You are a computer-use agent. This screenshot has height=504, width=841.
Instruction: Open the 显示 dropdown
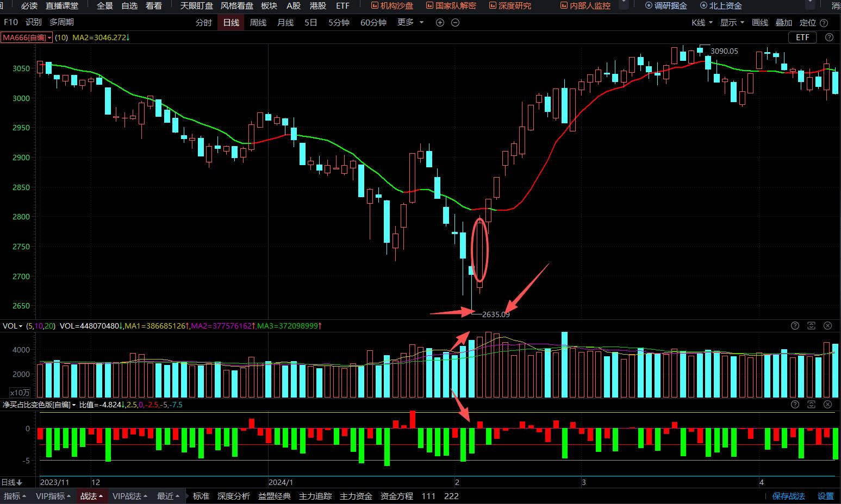tap(732, 22)
